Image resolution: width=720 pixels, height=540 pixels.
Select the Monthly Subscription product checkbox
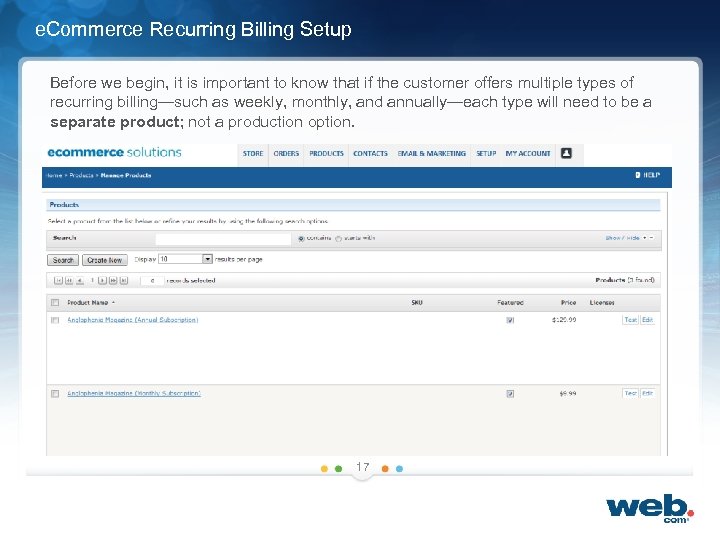[x=55, y=394]
